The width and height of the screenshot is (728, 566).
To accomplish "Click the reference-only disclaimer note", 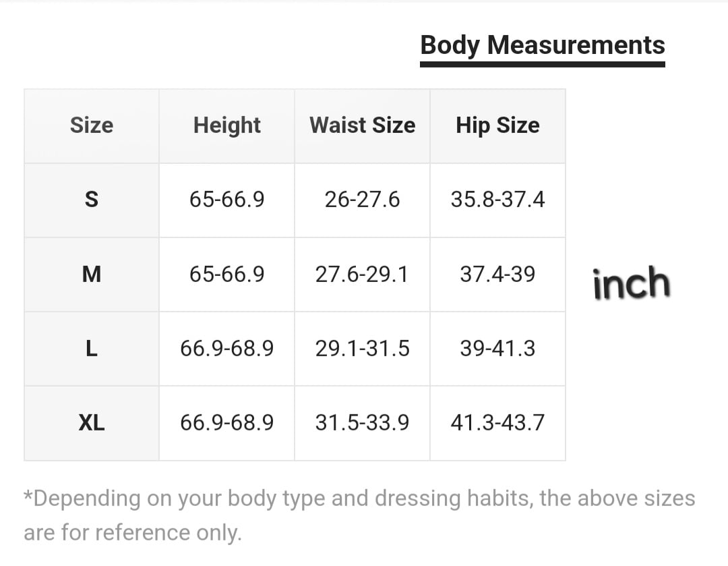I will (359, 515).
